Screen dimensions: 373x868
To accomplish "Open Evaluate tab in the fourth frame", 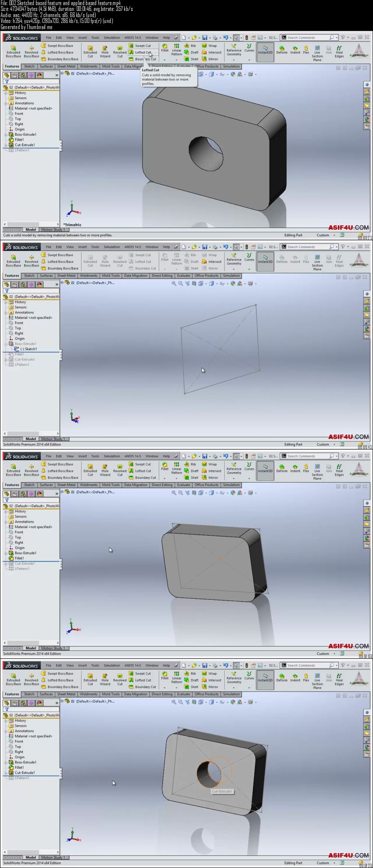I will [184, 694].
